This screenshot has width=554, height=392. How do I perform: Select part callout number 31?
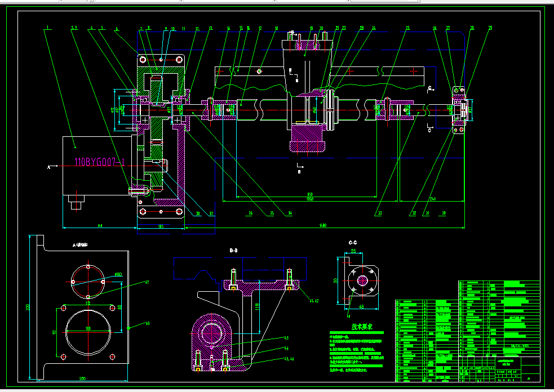tap(428, 213)
